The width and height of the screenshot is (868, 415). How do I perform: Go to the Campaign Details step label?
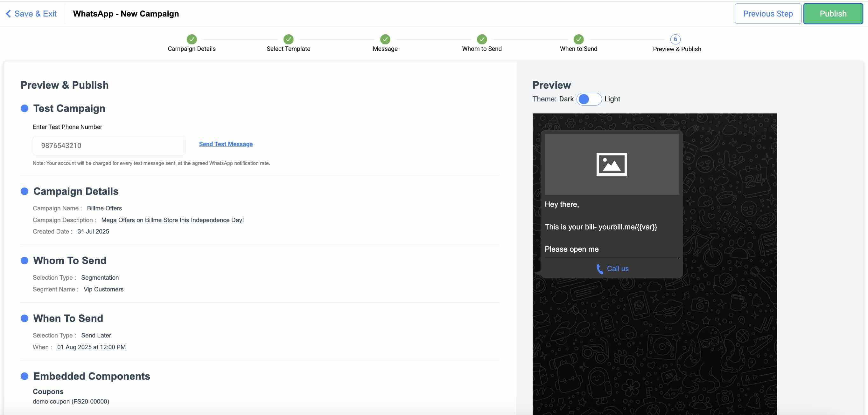tap(192, 49)
